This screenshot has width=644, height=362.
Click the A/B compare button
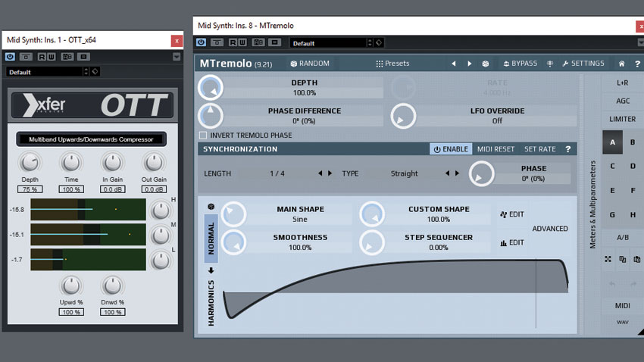click(x=622, y=237)
